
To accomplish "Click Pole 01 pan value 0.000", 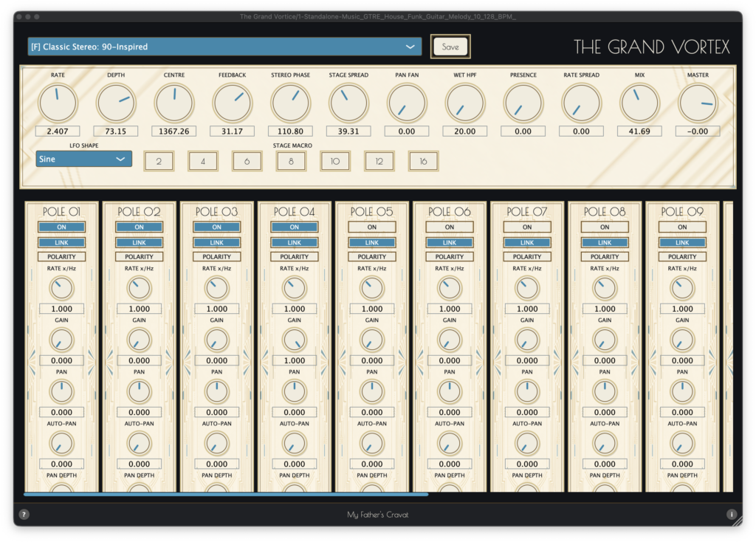I will tap(62, 412).
